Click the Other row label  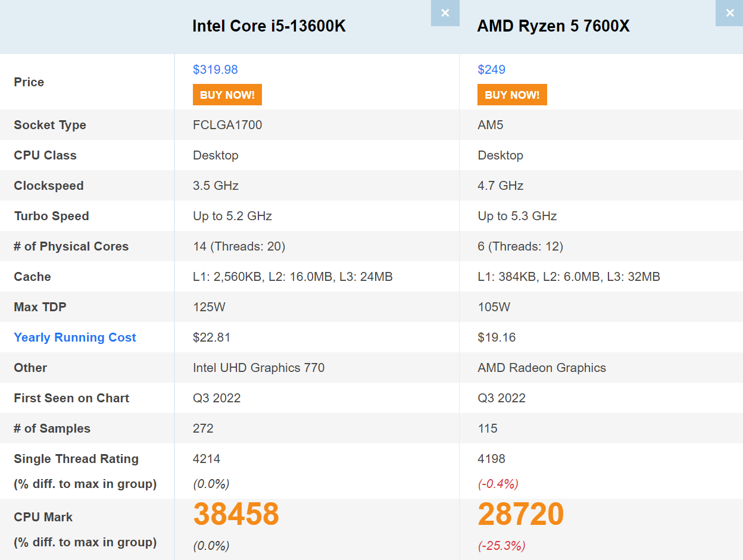tap(30, 368)
